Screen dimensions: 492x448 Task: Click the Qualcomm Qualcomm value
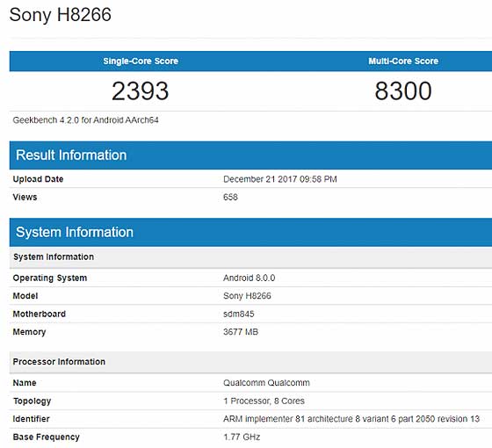pos(266,383)
